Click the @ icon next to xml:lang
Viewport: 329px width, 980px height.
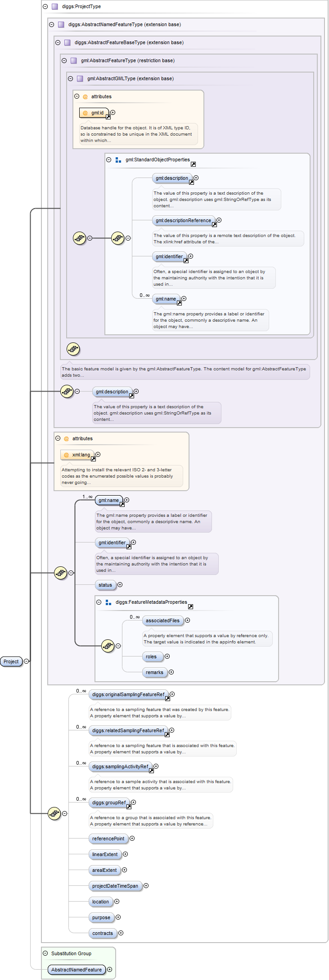pyautogui.click(x=66, y=455)
